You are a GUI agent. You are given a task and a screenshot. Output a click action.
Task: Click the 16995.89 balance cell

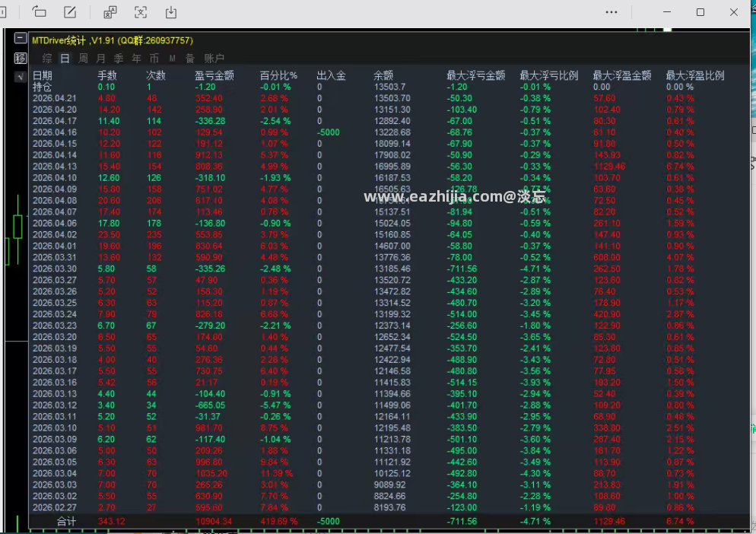392,167
